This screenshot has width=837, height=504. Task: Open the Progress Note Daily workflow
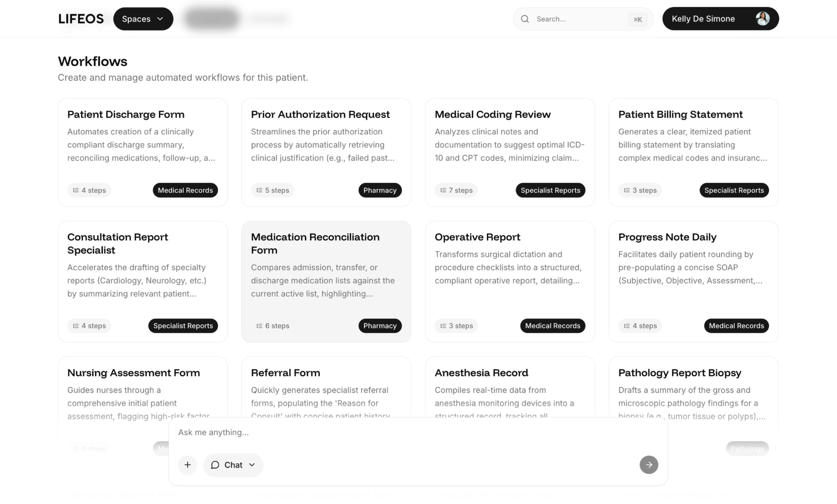[694, 282]
